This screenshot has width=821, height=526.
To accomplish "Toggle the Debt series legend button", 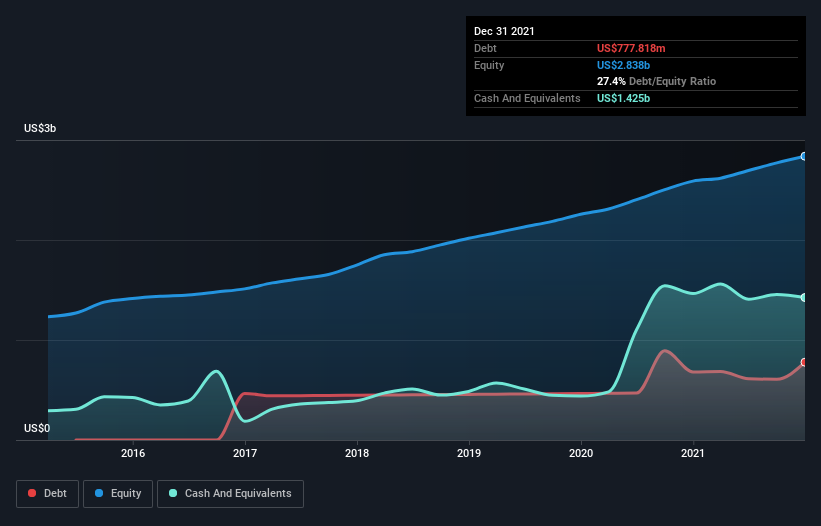I will [x=48, y=494].
